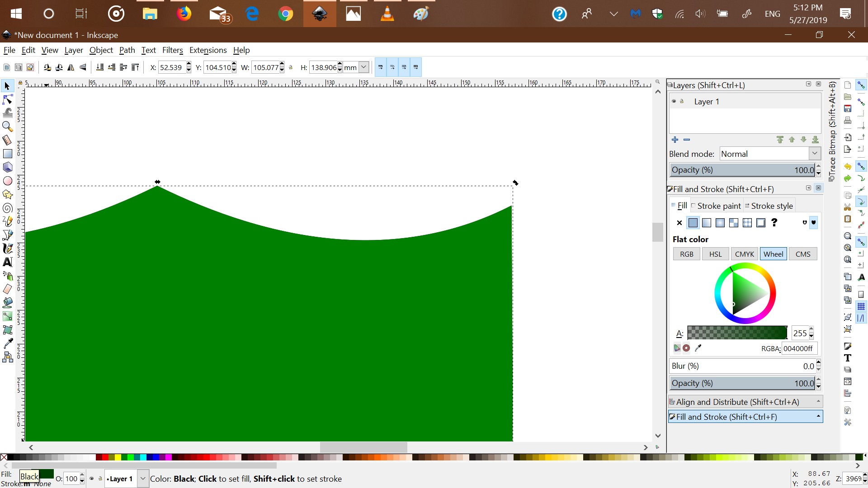Screen dimensions: 868x488
Task: Toggle visibility eye of Layer 1
Action: (674, 101)
